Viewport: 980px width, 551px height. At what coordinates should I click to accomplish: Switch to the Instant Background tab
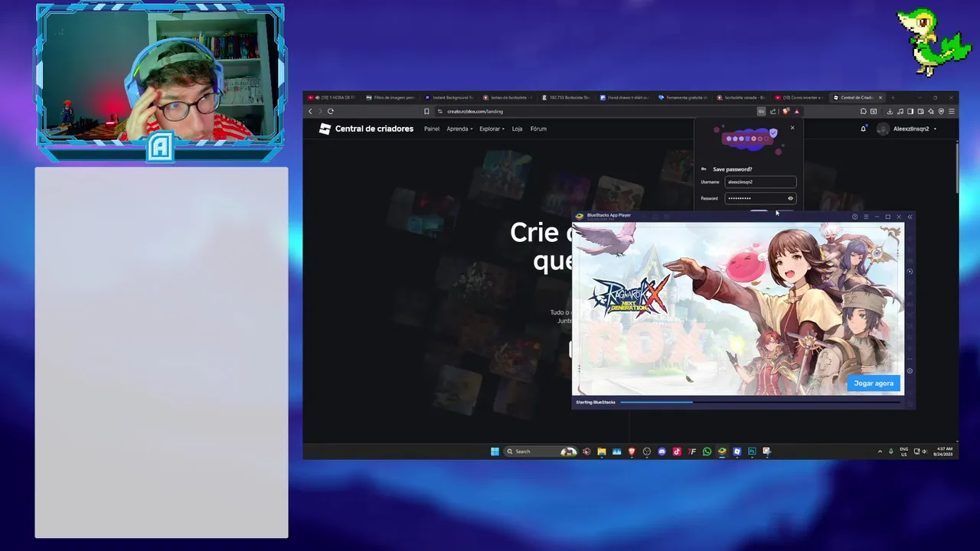point(449,97)
